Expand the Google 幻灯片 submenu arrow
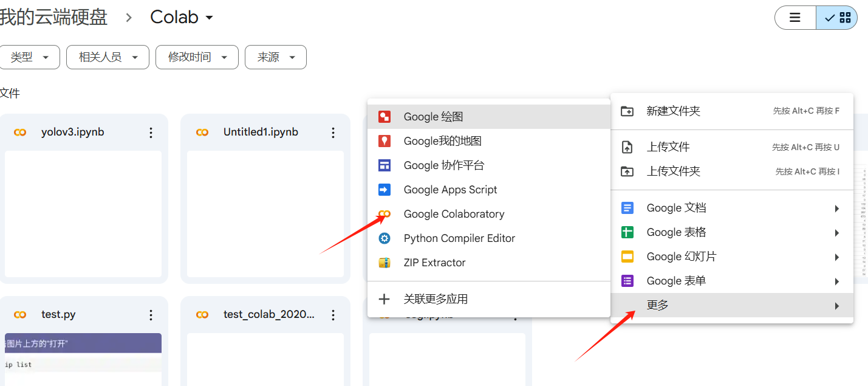The image size is (868, 386). [837, 257]
